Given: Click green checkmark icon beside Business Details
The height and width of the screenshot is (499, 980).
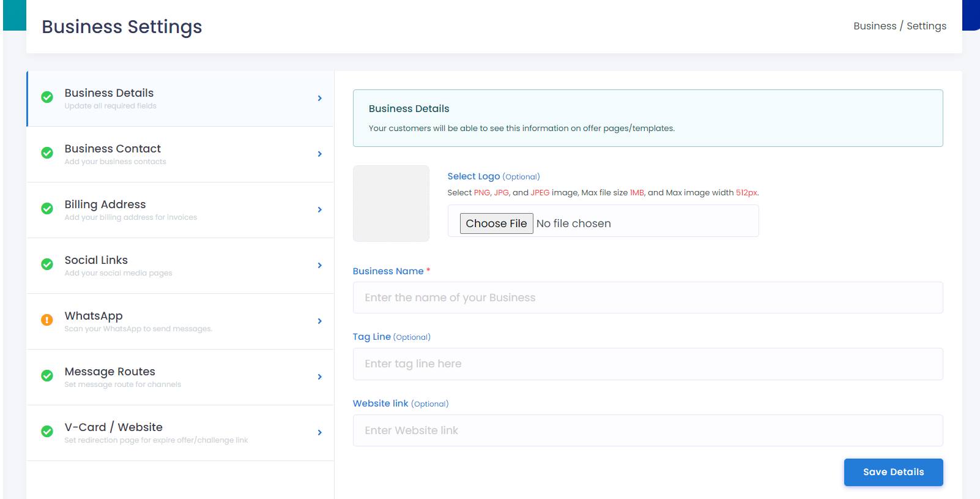Looking at the screenshot, I should (x=47, y=97).
